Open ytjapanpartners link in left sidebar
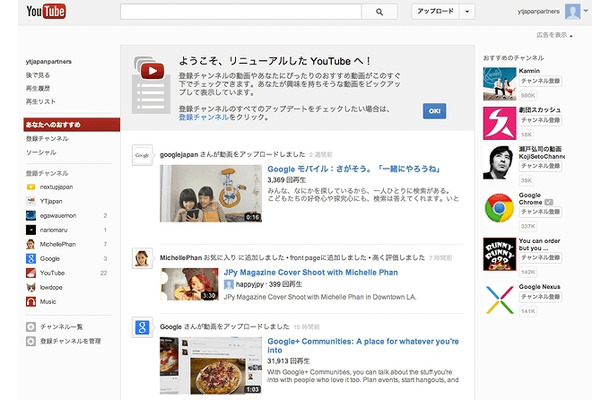 tap(49, 61)
